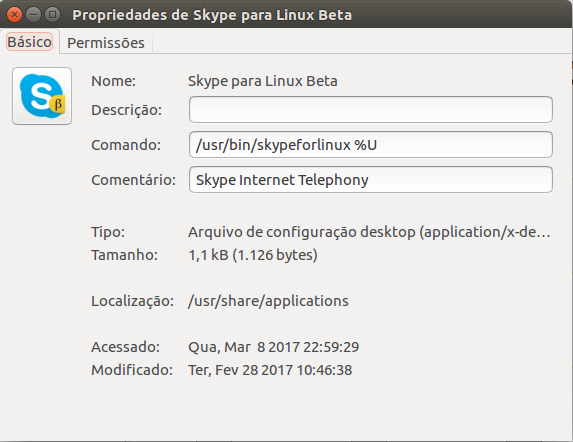
Task: Close the Propriedades window
Action: tap(15, 15)
